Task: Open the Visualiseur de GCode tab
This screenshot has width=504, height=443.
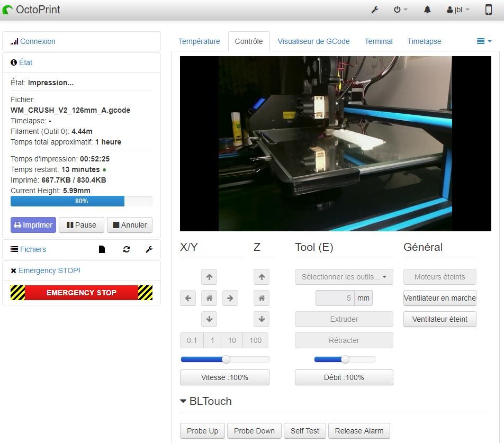Action: (314, 41)
